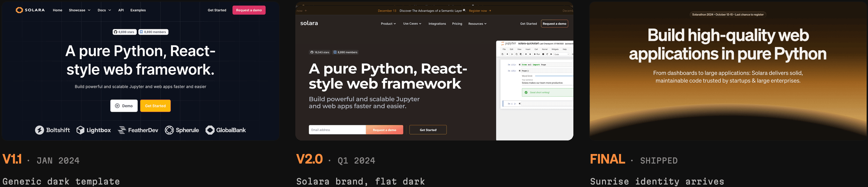Expand the Resources dropdown menu
The height and width of the screenshot is (187, 868).
tap(477, 23)
